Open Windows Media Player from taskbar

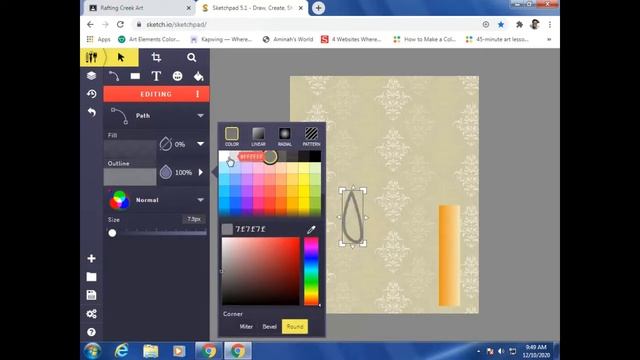(179, 351)
